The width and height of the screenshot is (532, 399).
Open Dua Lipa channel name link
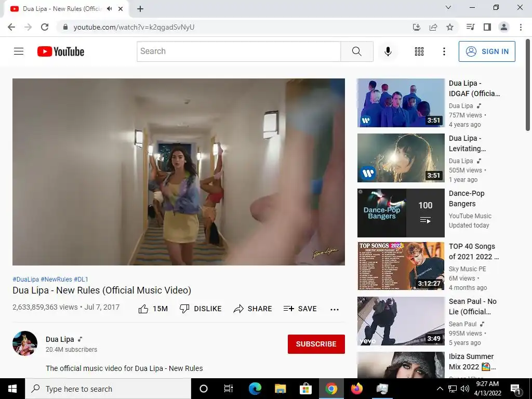(60, 339)
